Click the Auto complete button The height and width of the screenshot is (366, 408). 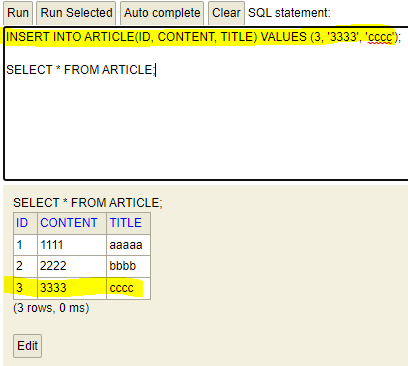tap(162, 13)
